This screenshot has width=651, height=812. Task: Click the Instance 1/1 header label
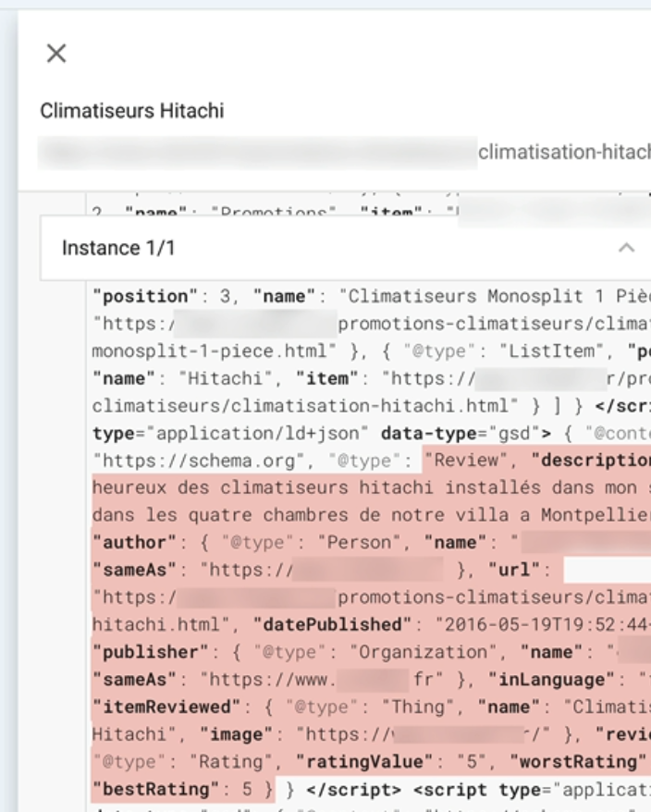click(118, 248)
